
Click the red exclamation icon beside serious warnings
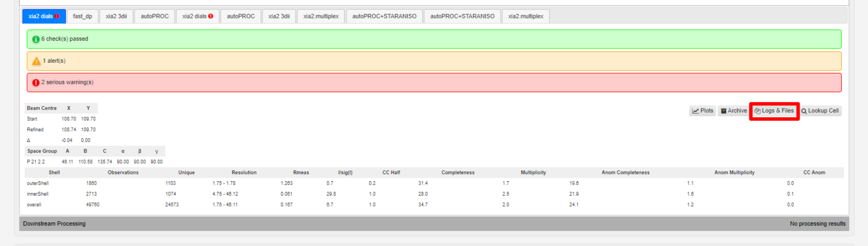[x=36, y=83]
